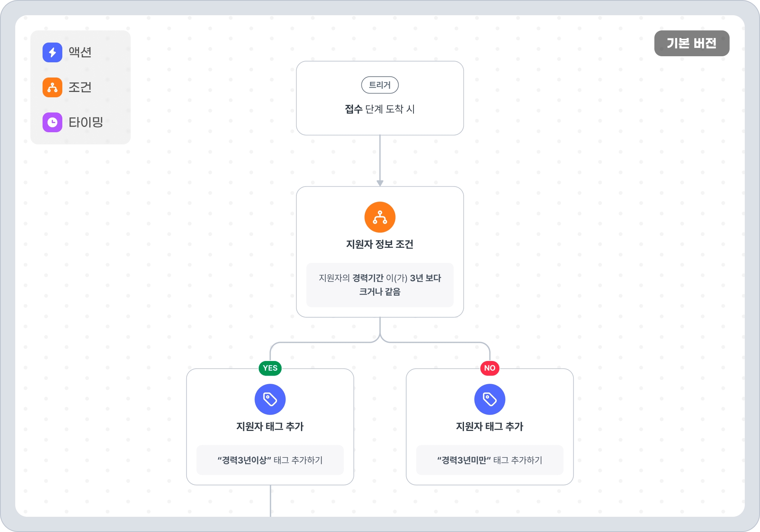
Task: Select the 타이밍 label in the palette
Action: 86,122
